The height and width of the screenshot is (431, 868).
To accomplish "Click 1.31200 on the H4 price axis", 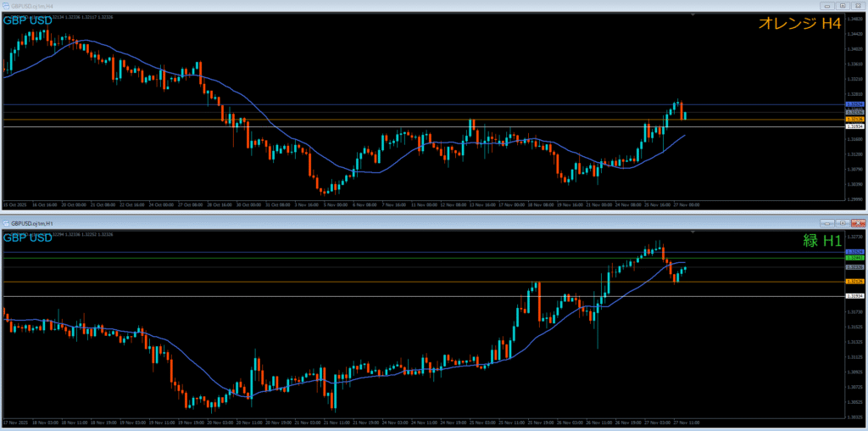I will pos(855,154).
